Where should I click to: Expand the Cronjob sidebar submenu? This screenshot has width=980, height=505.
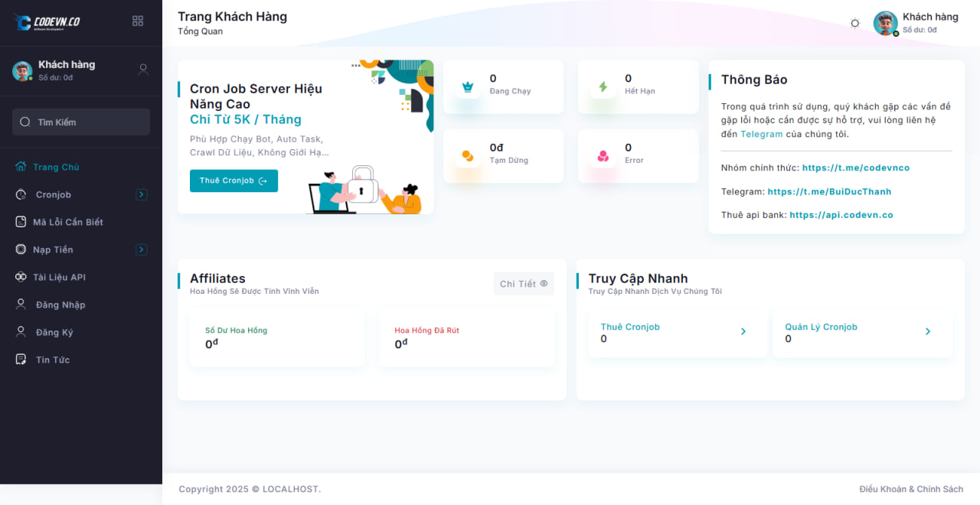click(141, 194)
